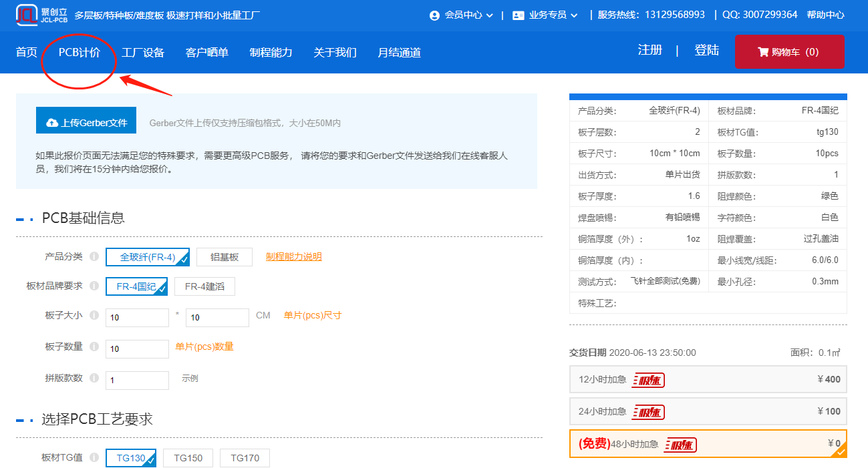Select the 铝基板 product category option
The width and height of the screenshot is (868, 468).
click(x=224, y=257)
